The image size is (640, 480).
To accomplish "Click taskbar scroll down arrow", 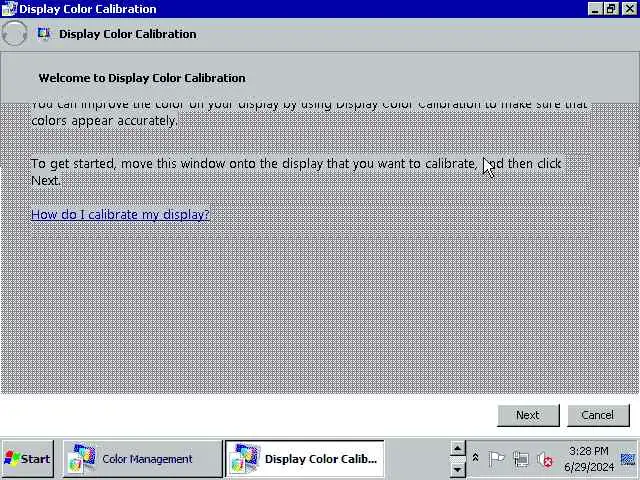I will 458,469.
